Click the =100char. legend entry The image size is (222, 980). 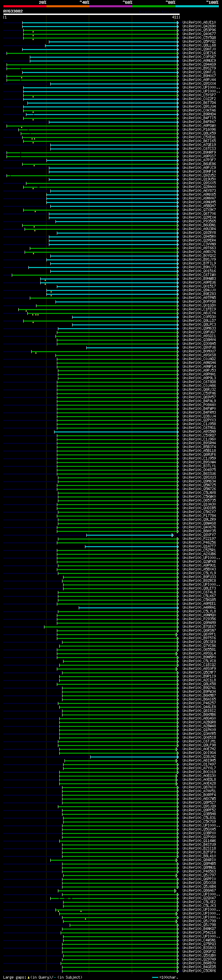tap(165, 977)
